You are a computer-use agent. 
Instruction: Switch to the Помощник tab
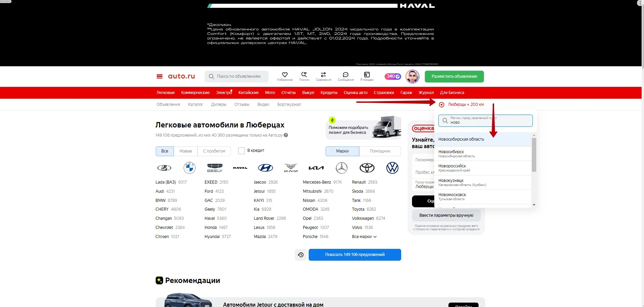380,151
